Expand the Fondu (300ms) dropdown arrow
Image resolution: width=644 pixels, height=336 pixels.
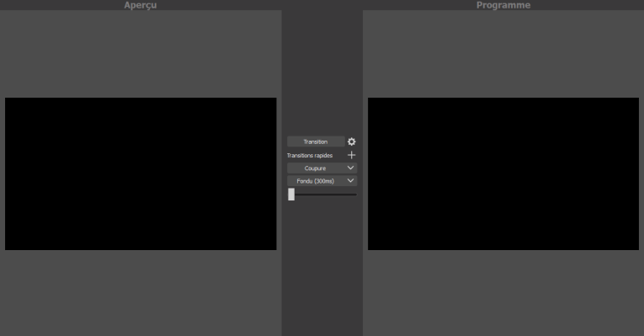point(350,181)
